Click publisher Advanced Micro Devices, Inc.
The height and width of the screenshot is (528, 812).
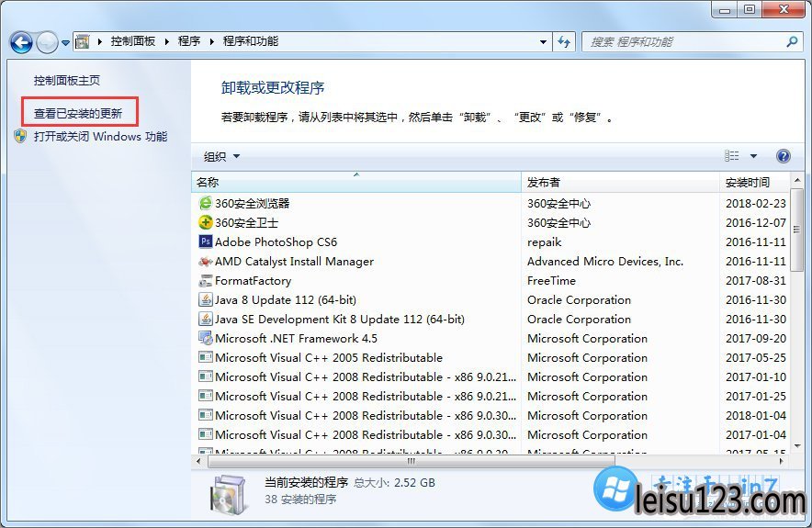pyautogui.click(x=605, y=262)
